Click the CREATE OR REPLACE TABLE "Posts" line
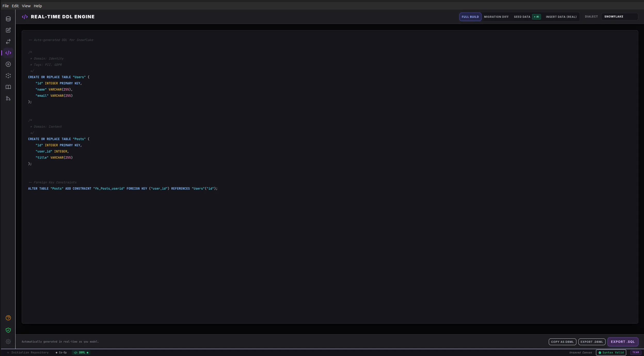Screen dimensions: 644x356 pos(59,139)
